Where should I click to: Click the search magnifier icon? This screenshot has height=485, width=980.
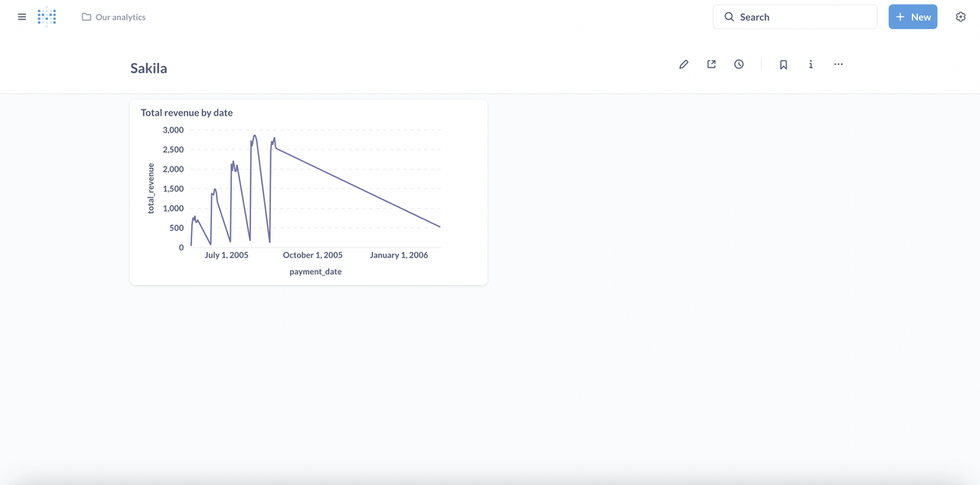(729, 17)
